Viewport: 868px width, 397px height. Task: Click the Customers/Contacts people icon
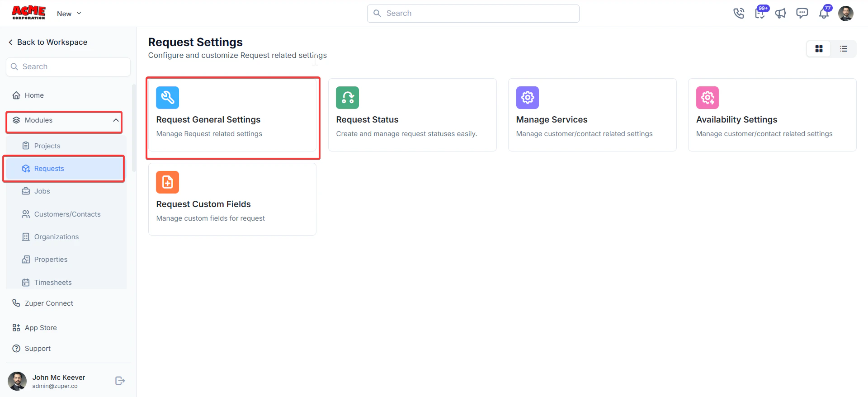coord(26,214)
